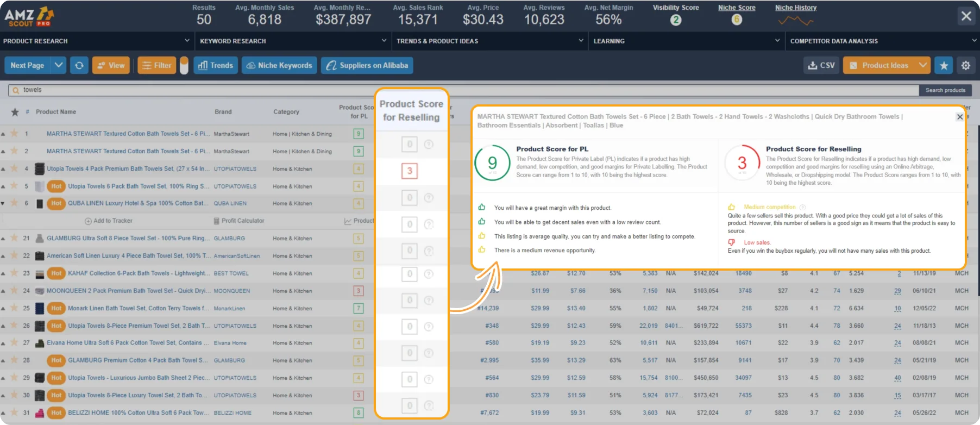Click the orange View button
Screen dimensions: 980x425
111,65
